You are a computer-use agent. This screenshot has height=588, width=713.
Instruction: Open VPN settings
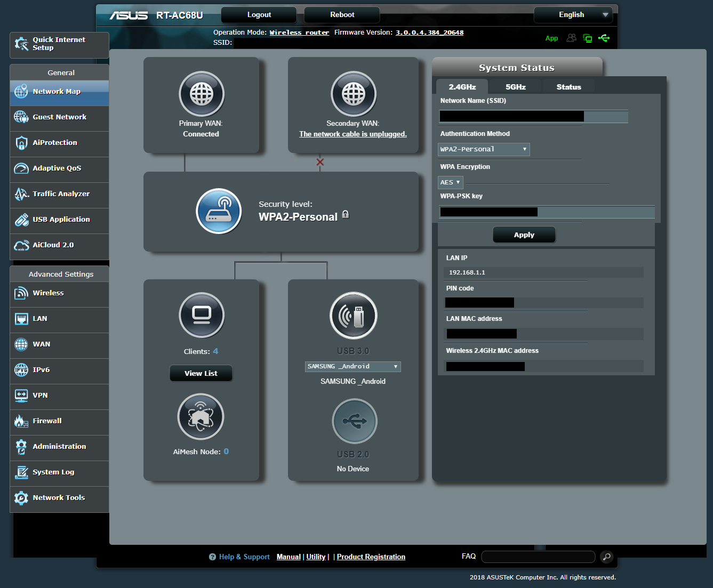[x=59, y=396]
